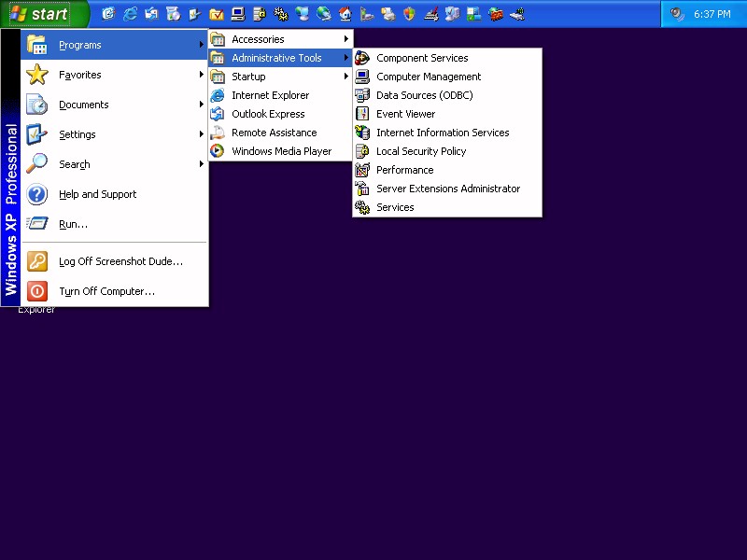747x560 pixels.
Task: Launch Outlook Express from the Programs menu
Action: point(268,114)
